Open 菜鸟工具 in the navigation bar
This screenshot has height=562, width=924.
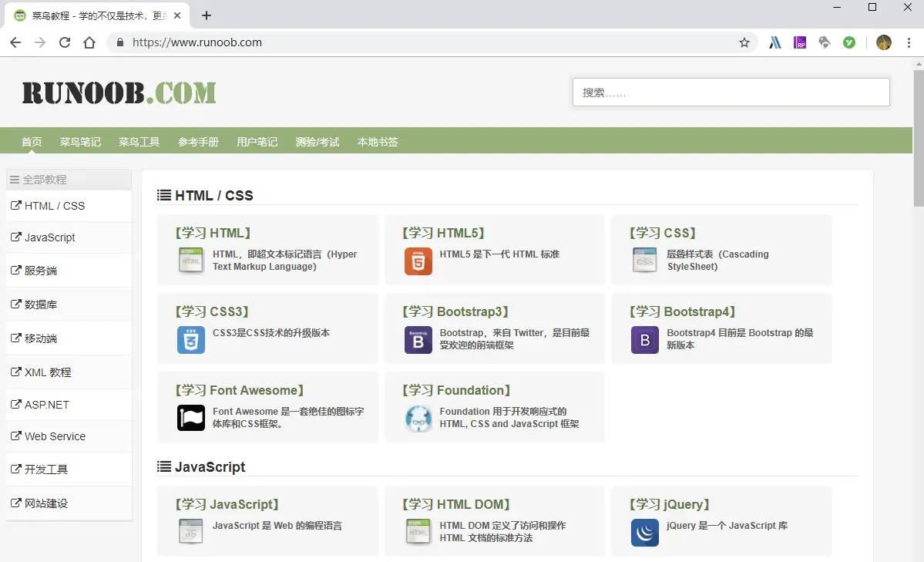click(139, 142)
